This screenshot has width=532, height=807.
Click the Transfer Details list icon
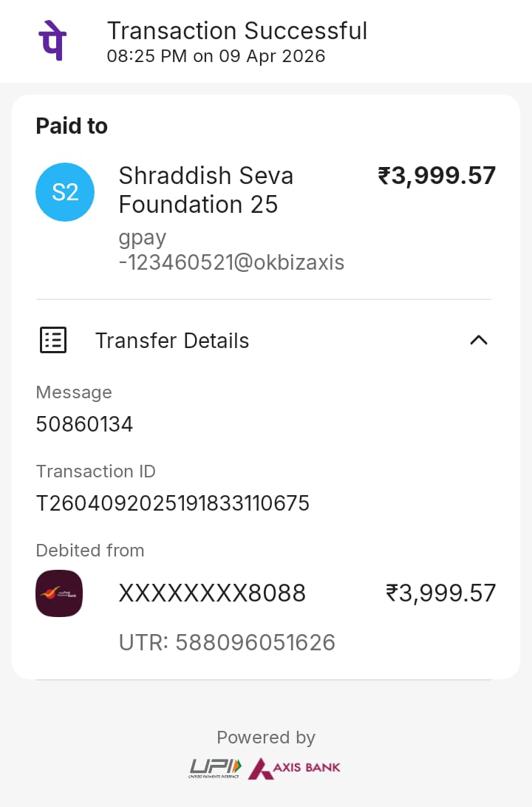[x=52, y=340]
